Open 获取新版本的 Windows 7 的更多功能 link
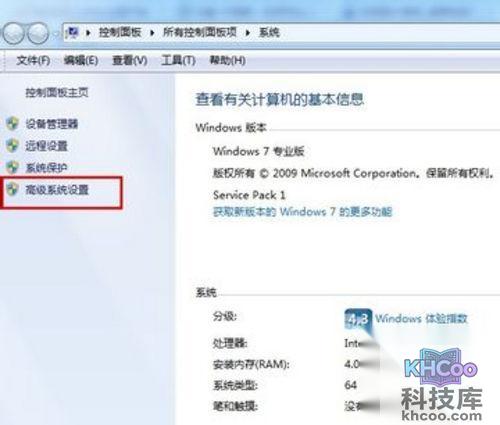The width and height of the screenshot is (500, 425). (302, 212)
